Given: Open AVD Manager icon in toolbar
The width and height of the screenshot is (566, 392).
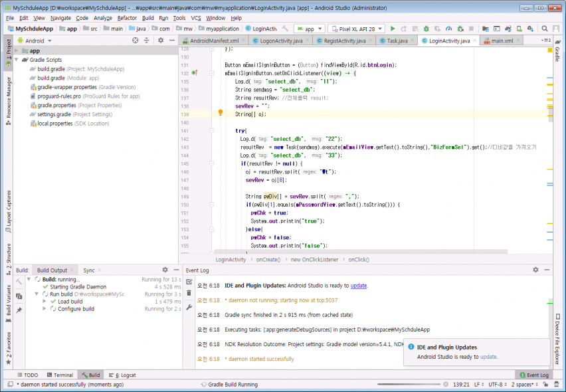Looking at the screenshot, I should click(519, 29).
